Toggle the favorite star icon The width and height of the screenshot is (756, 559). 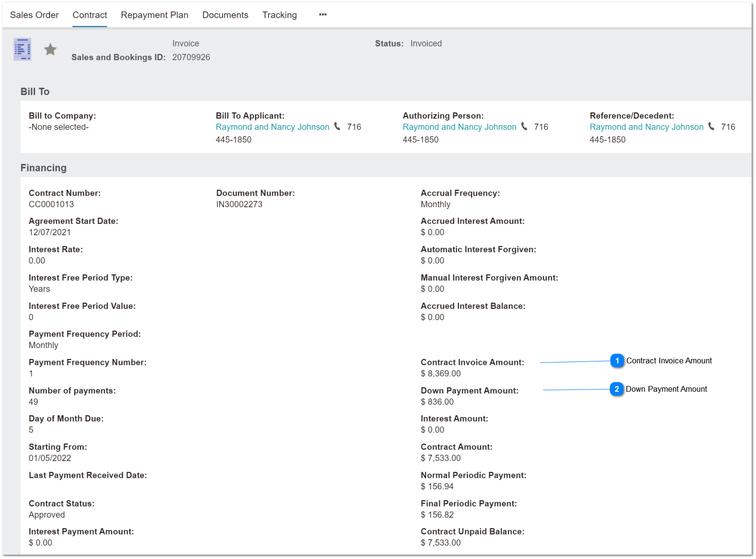click(50, 50)
